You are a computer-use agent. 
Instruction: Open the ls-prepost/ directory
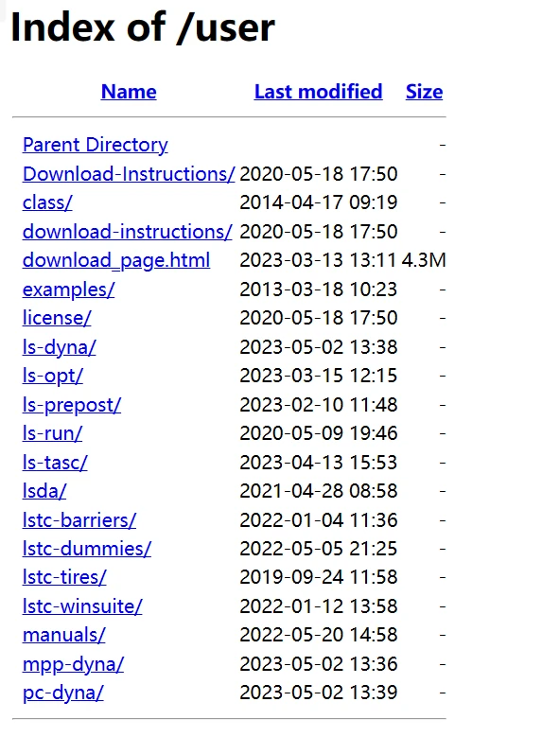click(71, 405)
